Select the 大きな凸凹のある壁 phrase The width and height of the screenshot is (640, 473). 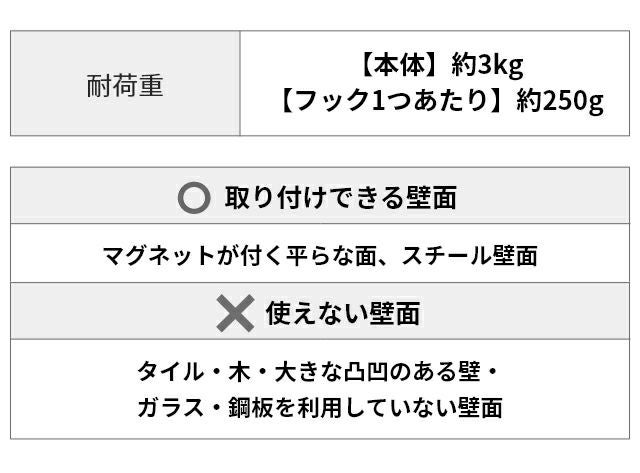point(379,373)
